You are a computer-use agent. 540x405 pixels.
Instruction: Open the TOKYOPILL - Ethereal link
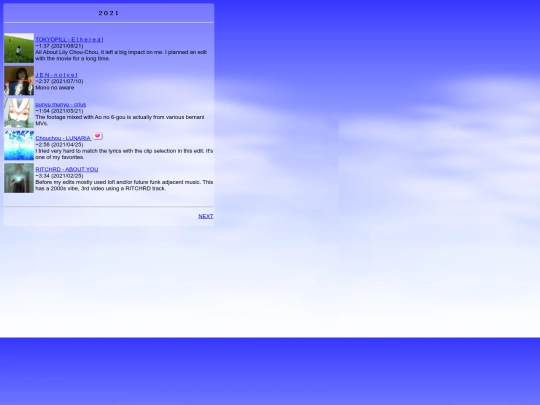click(69, 40)
